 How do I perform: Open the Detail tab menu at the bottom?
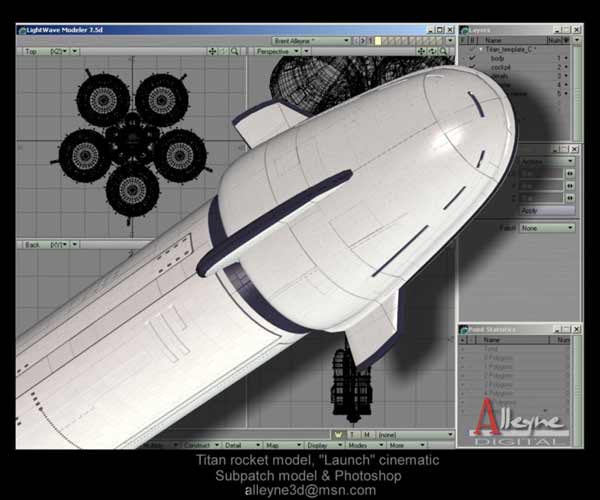pos(243,445)
